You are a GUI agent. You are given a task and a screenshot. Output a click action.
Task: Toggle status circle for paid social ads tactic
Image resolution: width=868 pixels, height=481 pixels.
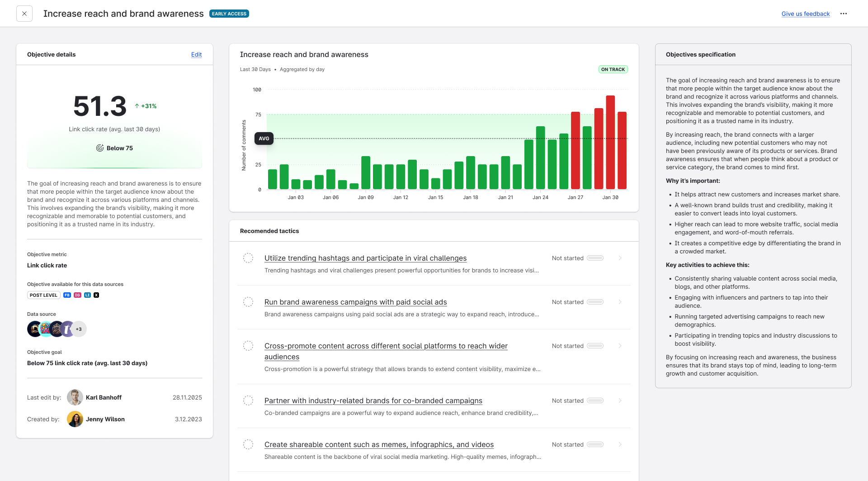coord(248,302)
